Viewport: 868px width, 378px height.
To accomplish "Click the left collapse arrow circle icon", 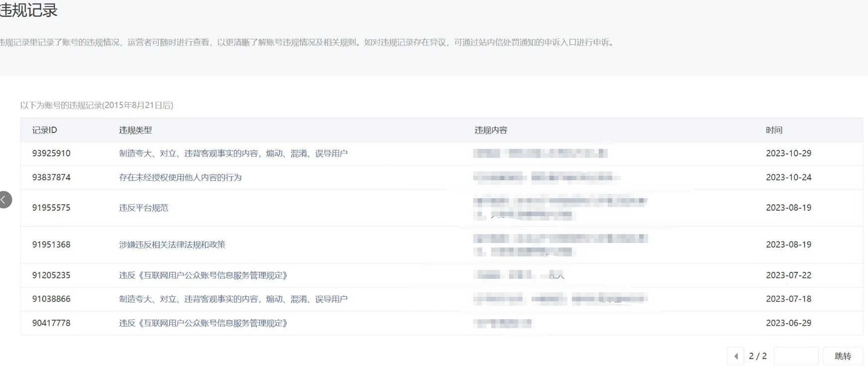I will coord(4,200).
